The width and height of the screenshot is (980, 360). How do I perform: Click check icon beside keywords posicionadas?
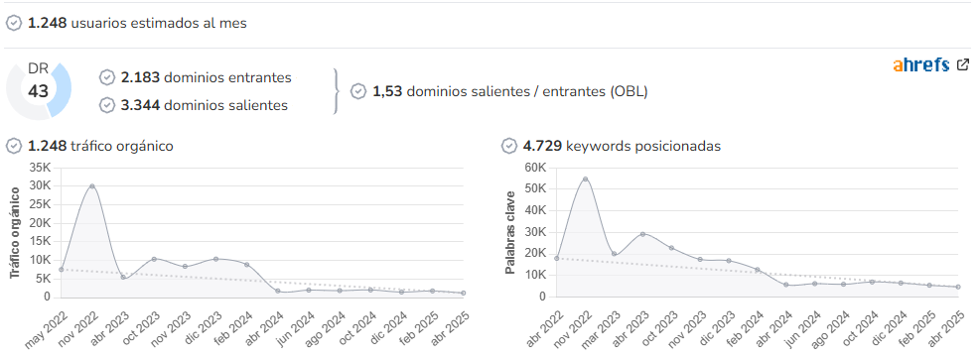(x=508, y=146)
